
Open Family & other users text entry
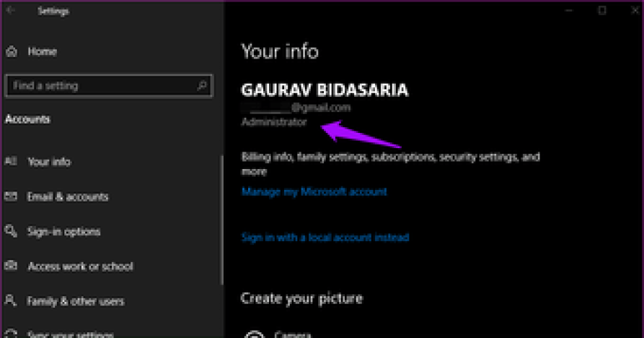pyautogui.click(x=76, y=301)
